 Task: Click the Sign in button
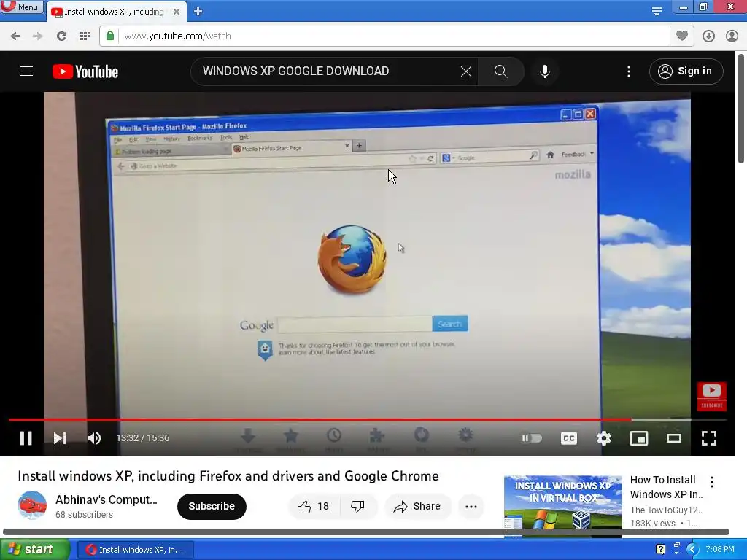686,71
